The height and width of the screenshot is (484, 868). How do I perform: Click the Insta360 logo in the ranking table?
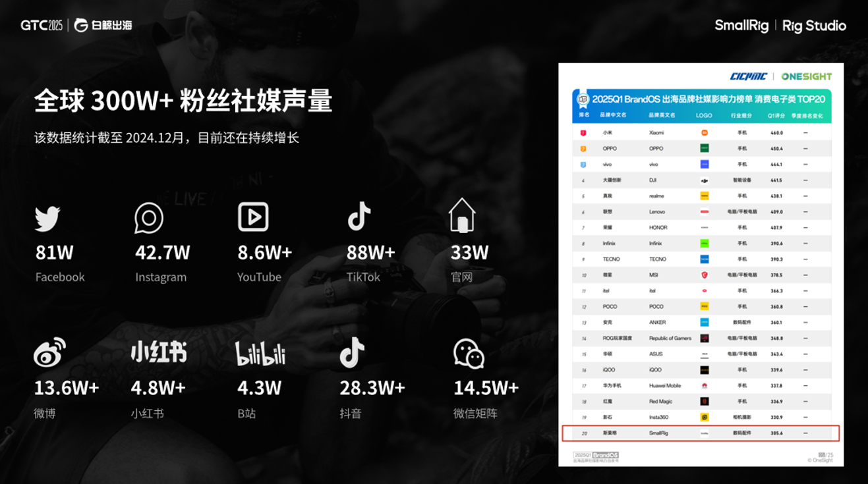704,417
